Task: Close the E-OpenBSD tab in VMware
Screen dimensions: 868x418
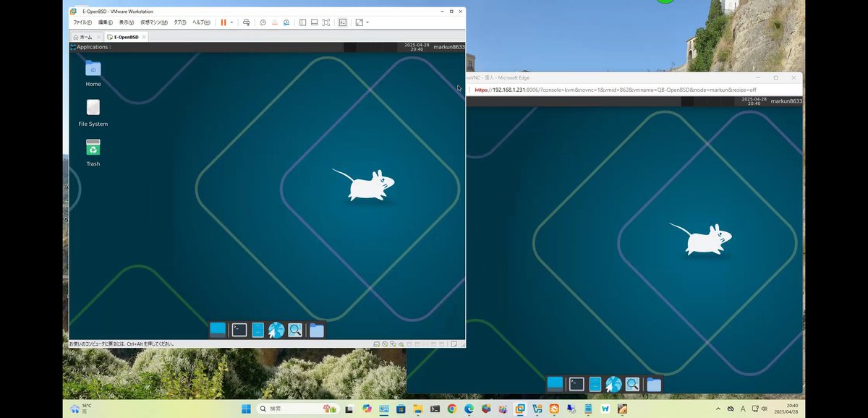Action: pos(144,37)
